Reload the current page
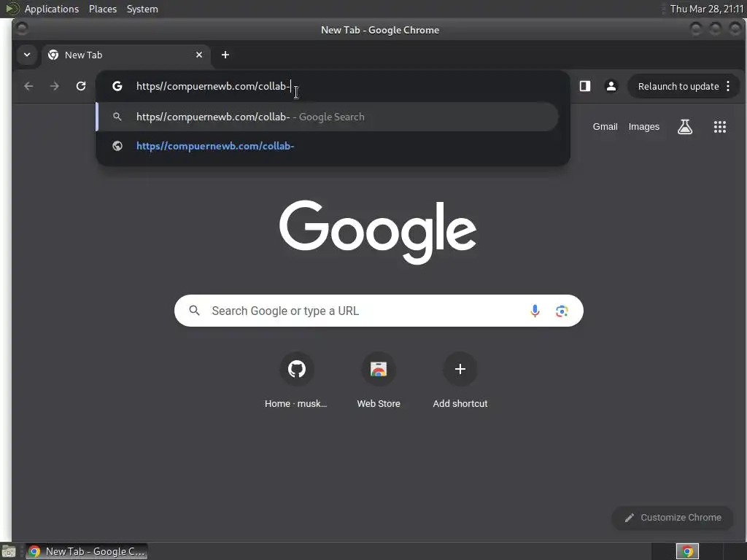The width and height of the screenshot is (747, 560). [81, 86]
